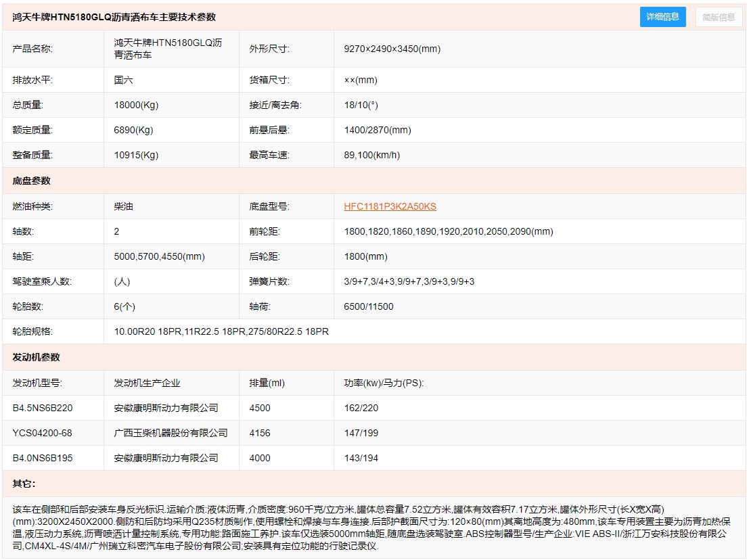Select power value 147/199
Image resolution: width=749 pixels, height=560 pixels.
coord(361,433)
